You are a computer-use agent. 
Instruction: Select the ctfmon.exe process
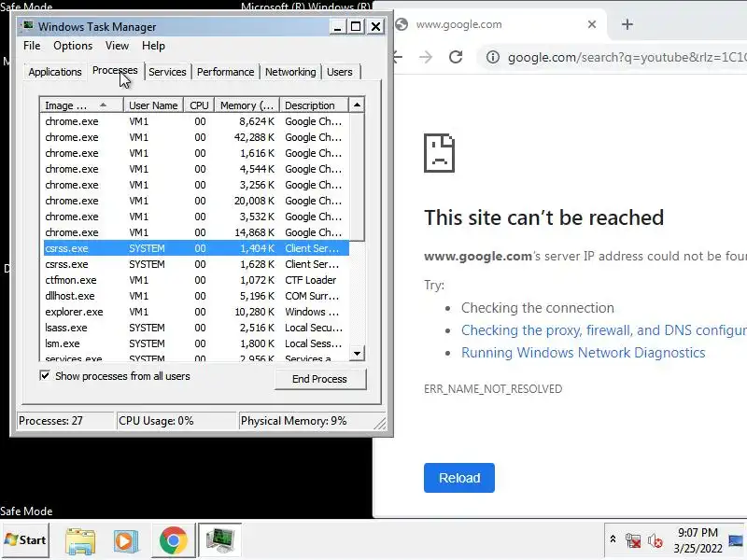tap(195, 280)
